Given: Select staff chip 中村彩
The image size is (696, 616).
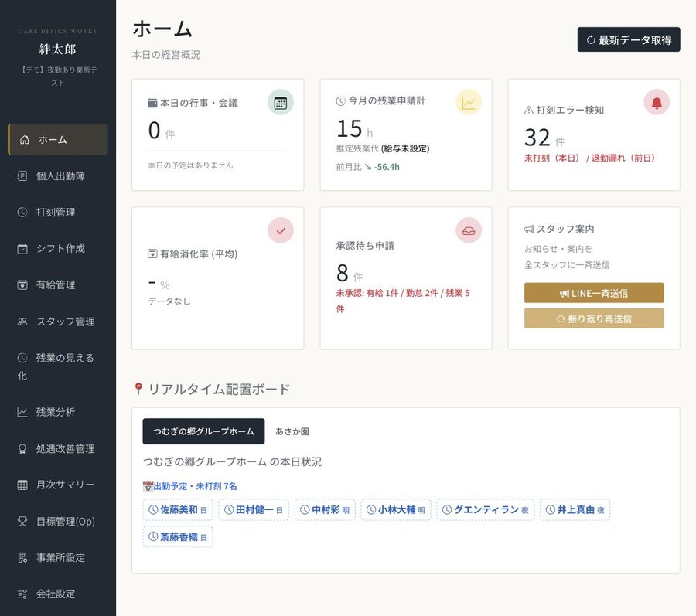Looking at the screenshot, I should pyautogui.click(x=325, y=510).
